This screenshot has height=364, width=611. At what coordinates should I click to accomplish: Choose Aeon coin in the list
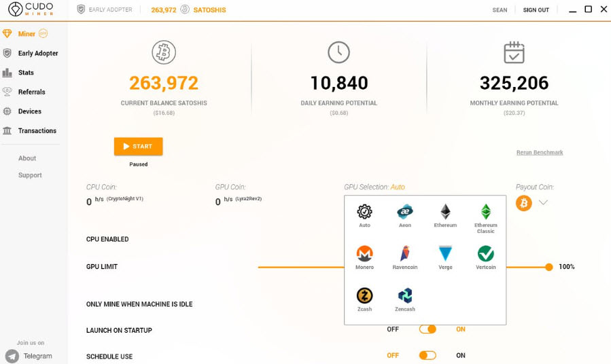405,212
